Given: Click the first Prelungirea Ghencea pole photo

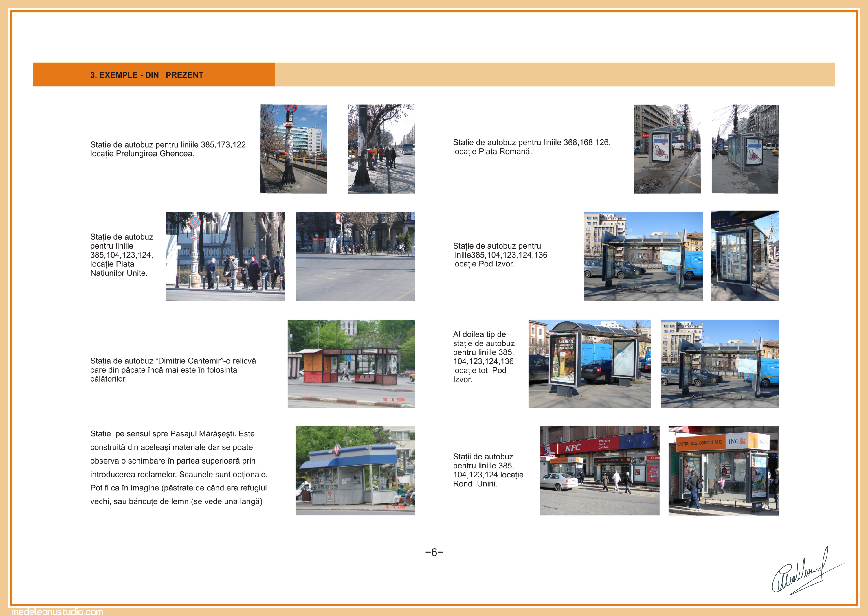Looking at the screenshot, I should click(x=293, y=149).
